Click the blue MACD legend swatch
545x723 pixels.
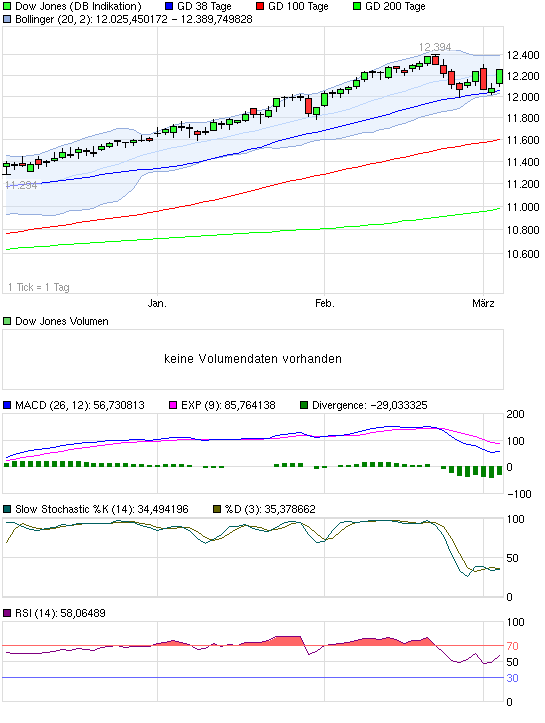click(x=7, y=405)
